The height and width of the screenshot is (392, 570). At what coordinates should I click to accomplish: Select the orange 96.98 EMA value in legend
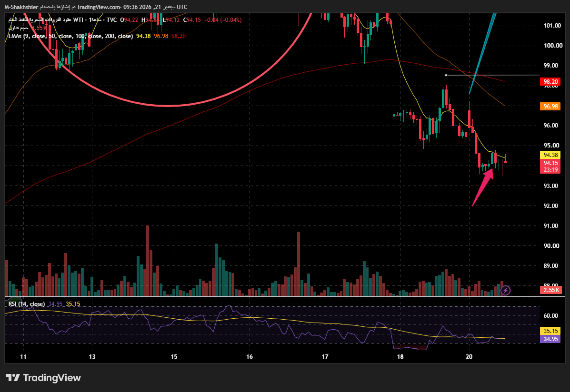pyautogui.click(x=160, y=36)
